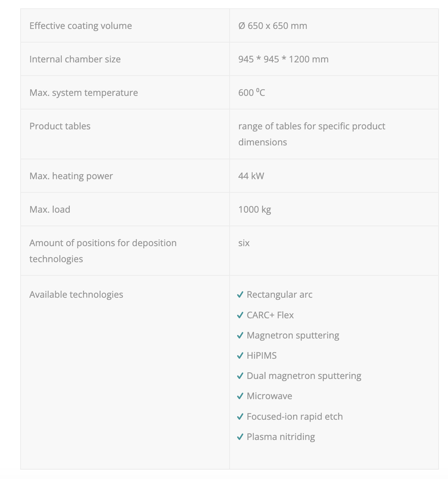
Task: Click the Ø 650 x 650 mm value
Action: tap(272, 26)
